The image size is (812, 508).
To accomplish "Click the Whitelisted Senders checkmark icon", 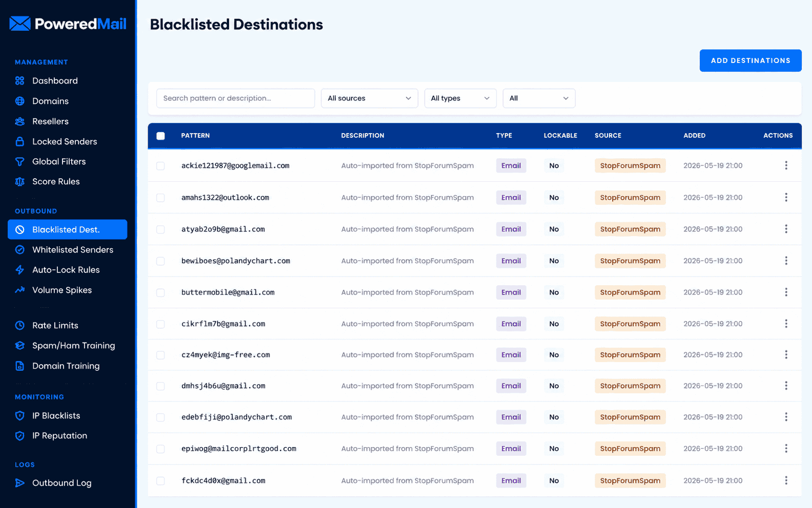I will 20,249.
